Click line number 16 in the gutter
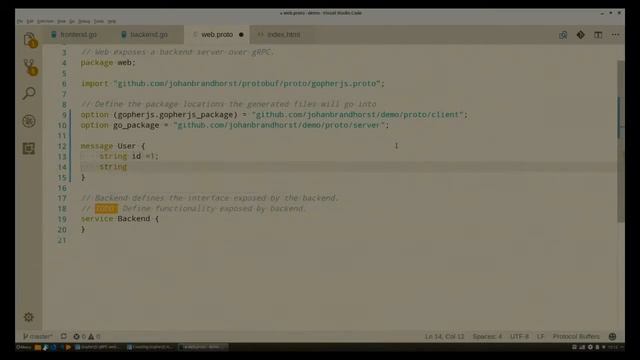Viewport: 640px width, 360px height. click(62, 188)
